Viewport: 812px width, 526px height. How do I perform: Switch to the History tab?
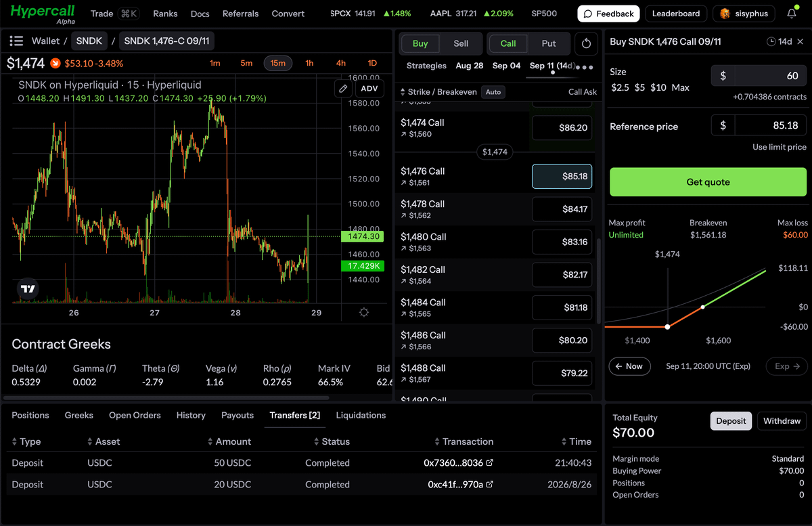tap(191, 415)
